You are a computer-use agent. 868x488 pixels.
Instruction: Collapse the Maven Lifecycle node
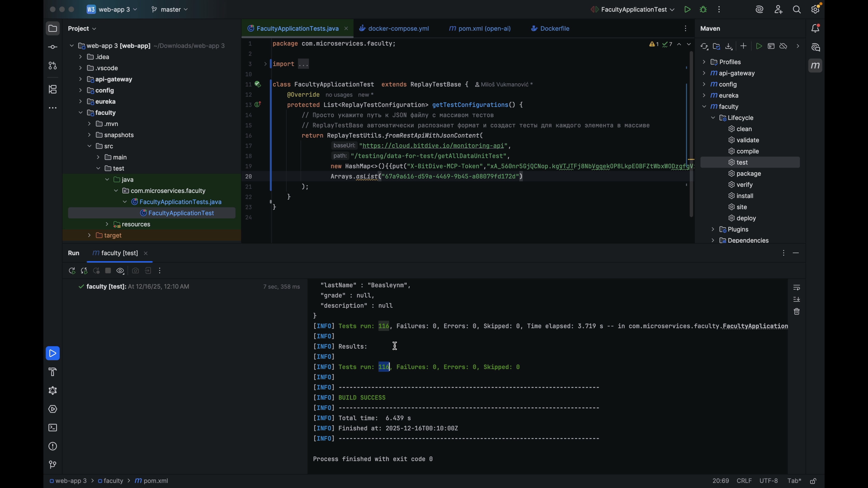click(x=713, y=118)
